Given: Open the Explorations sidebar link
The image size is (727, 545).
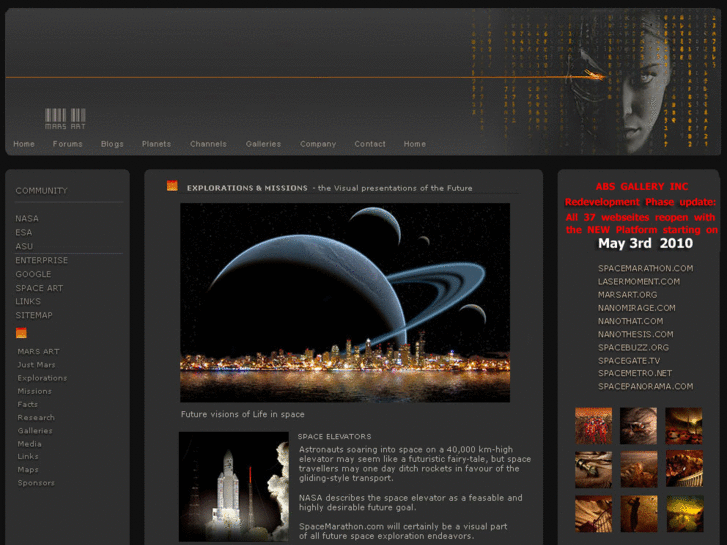Looking at the screenshot, I should coord(42,378).
